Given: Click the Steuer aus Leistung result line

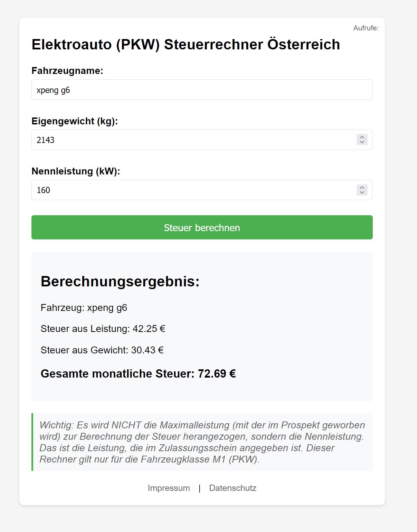Looking at the screenshot, I should [x=103, y=329].
